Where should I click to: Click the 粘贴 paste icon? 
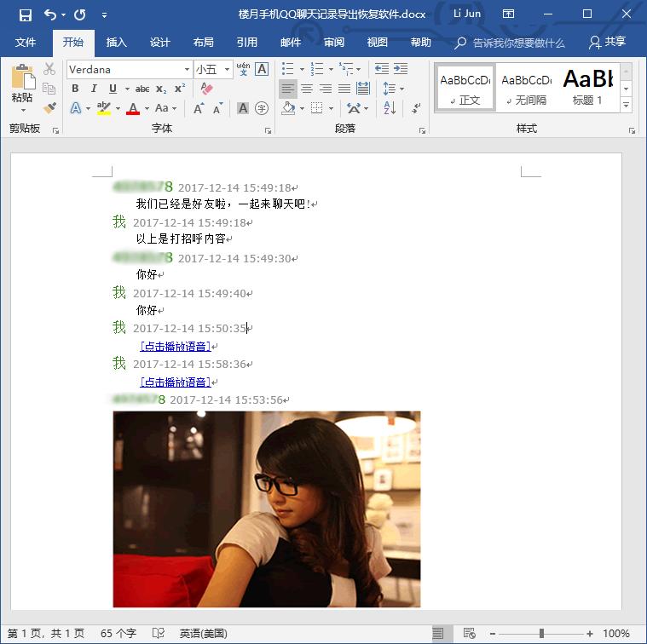coord(23,77)
